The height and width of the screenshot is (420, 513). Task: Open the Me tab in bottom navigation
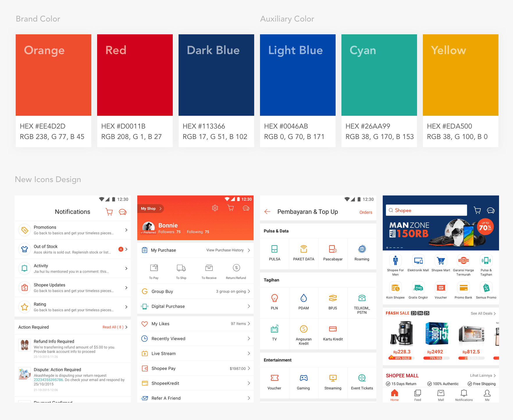point(487,395)
